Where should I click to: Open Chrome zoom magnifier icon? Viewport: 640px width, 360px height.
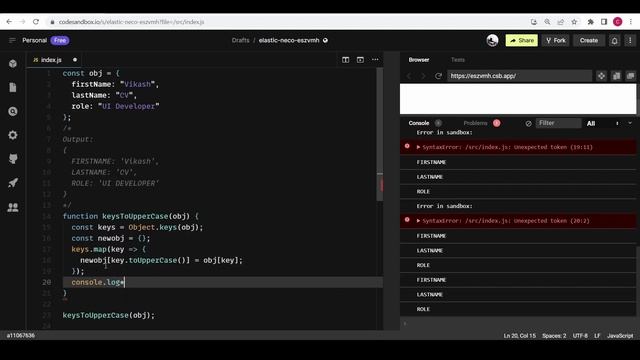pos(547,22)
